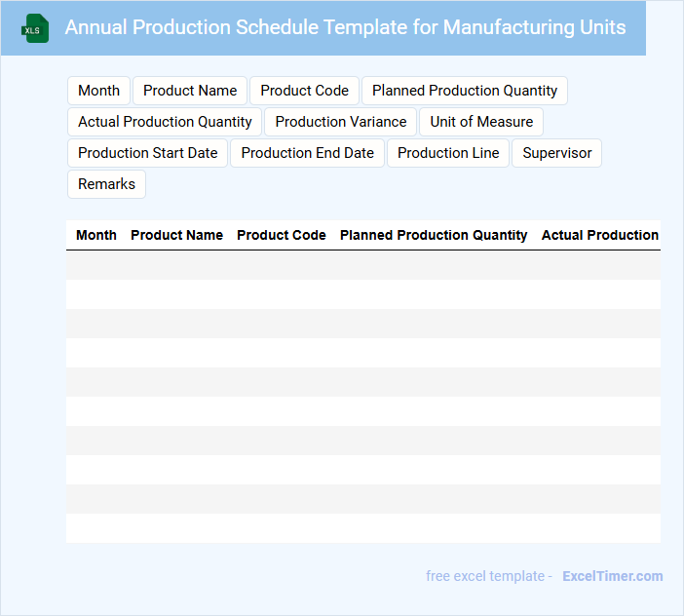The width and height of the screenshot is (684, 616).
Task: Click the Product Code table column header
Action: [x=282, y=235]
